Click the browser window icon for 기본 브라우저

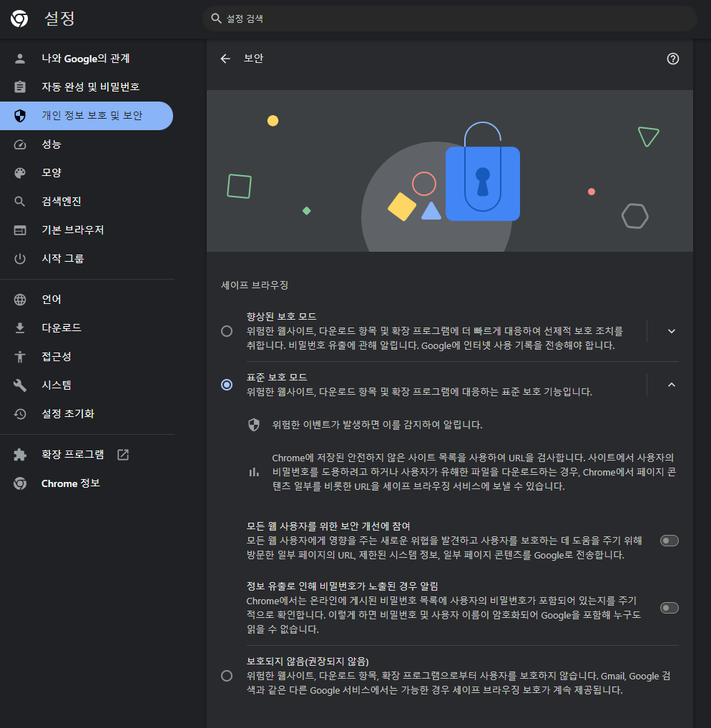coord(20,230)
